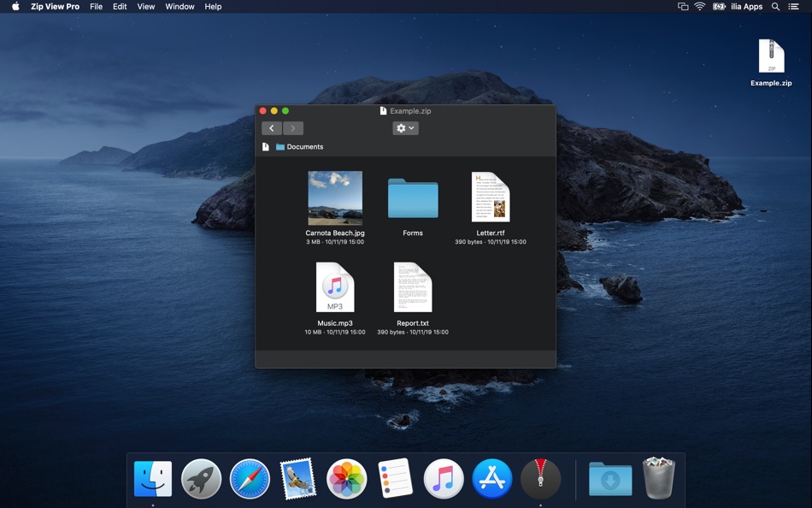Select Example.zip file on the desktop

coord(771,60)
